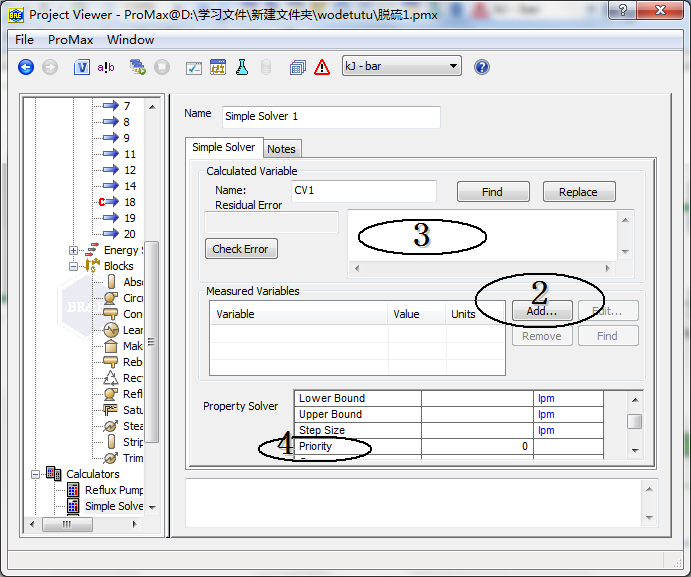691x577 pixels.
Task: Click the grayed cylinder toolbar icon
Action: 266,67
